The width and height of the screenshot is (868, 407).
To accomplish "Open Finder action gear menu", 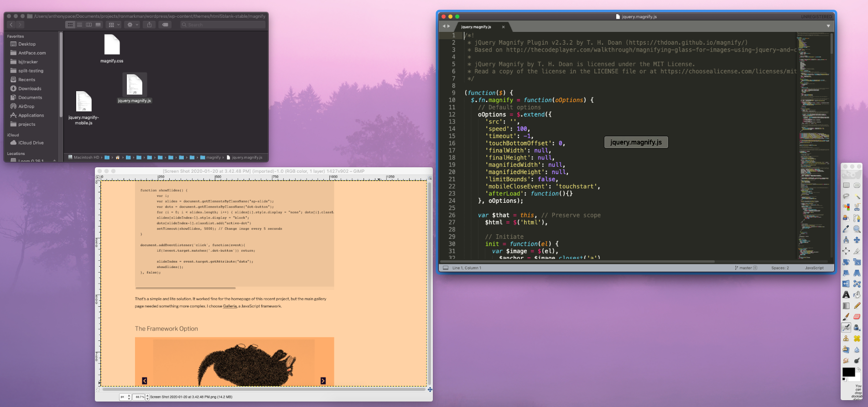I will coord(133,25).
